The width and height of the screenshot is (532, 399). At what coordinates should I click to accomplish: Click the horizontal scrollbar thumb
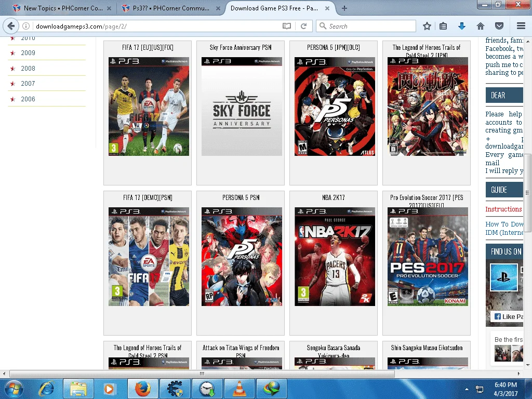click(x=202, y=374)
